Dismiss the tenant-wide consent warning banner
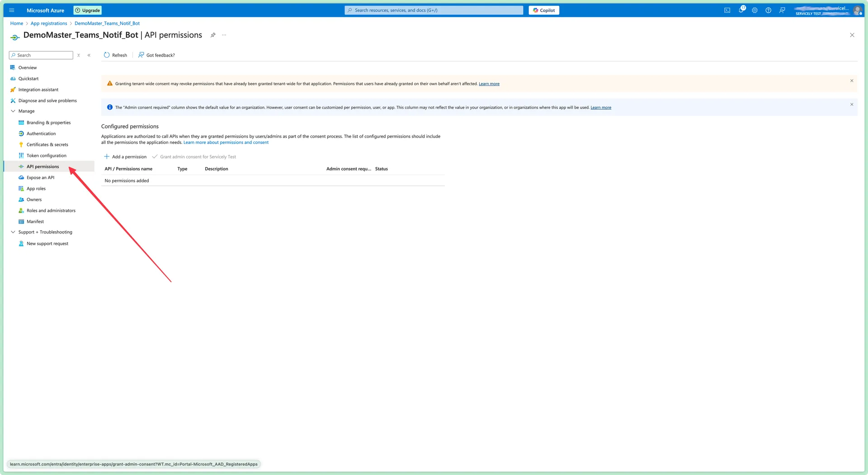 click(x=852, y=81)
